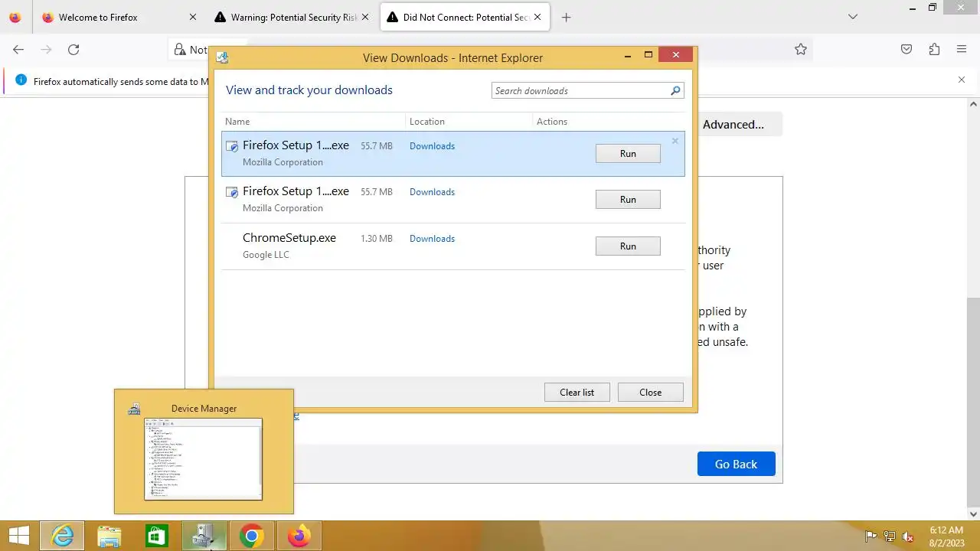This screenshot has height=551, width=980.
Task: Remove the highlighted Firefox Setup download entry
Action: pos(675,141)
